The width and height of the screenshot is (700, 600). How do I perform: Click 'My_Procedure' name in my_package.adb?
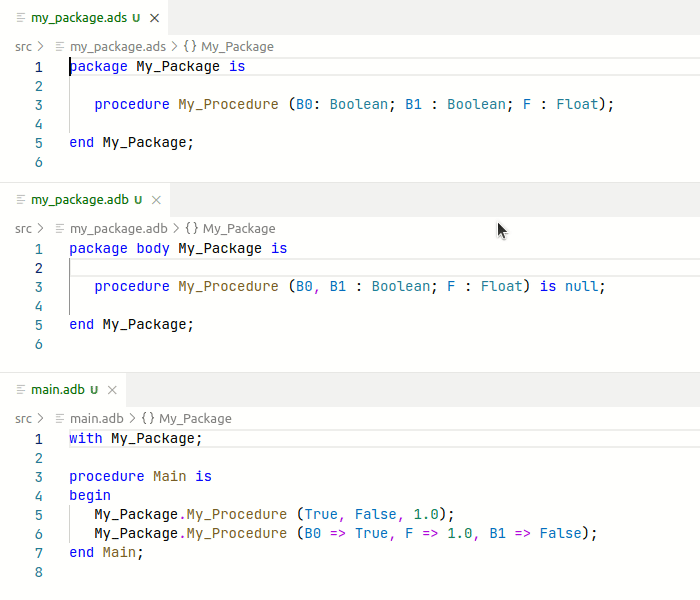coord(229,287)
